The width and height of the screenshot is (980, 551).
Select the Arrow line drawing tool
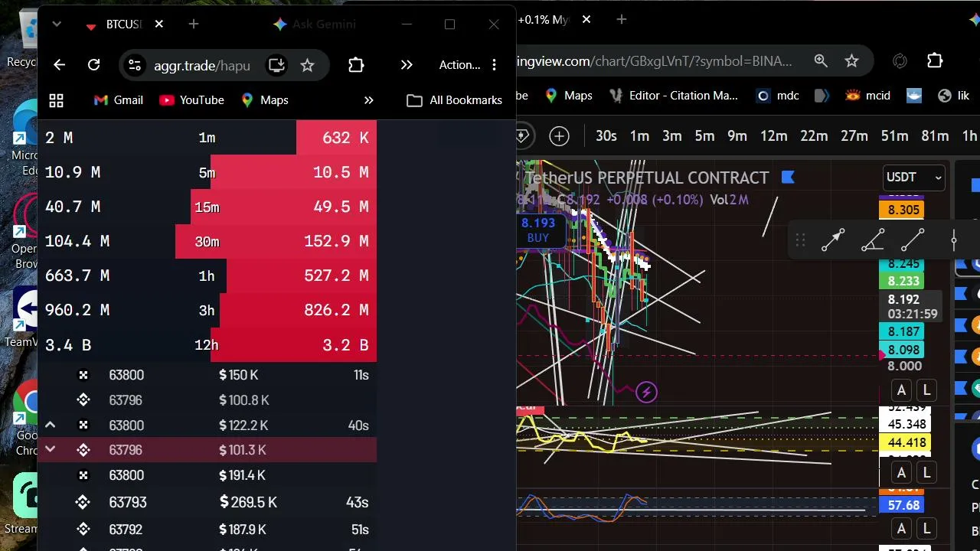click(x=833, y=241)
